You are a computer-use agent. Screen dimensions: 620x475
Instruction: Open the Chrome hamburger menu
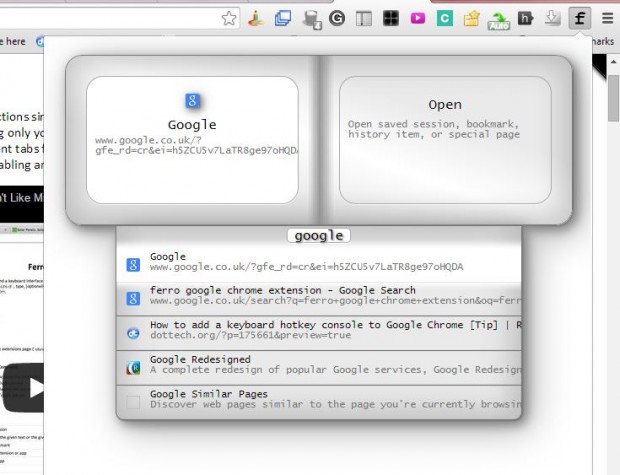[x=606, y=18]
